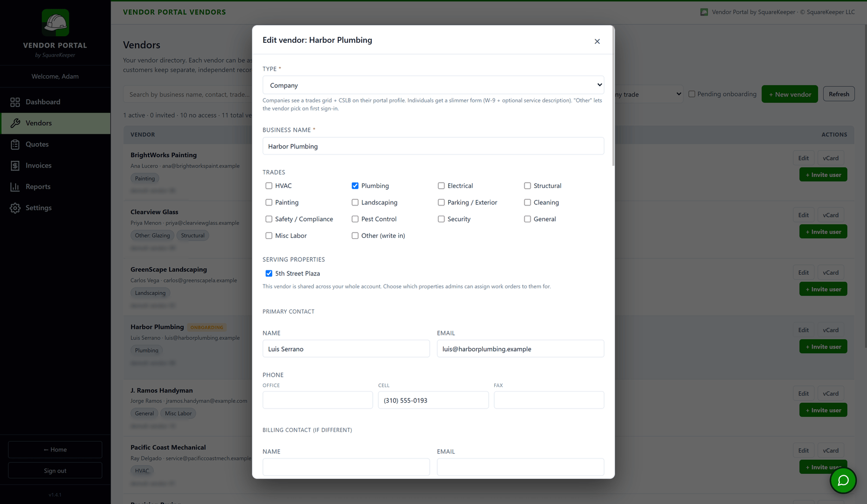Click Invite user for BrightWorks Painting
The image size is (867, 504).
tap(823, 175)
